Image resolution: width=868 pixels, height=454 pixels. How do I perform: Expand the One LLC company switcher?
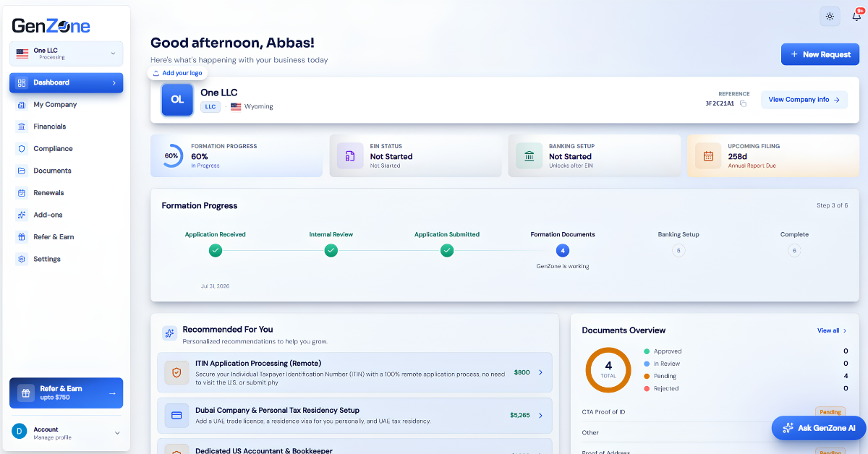66,53
